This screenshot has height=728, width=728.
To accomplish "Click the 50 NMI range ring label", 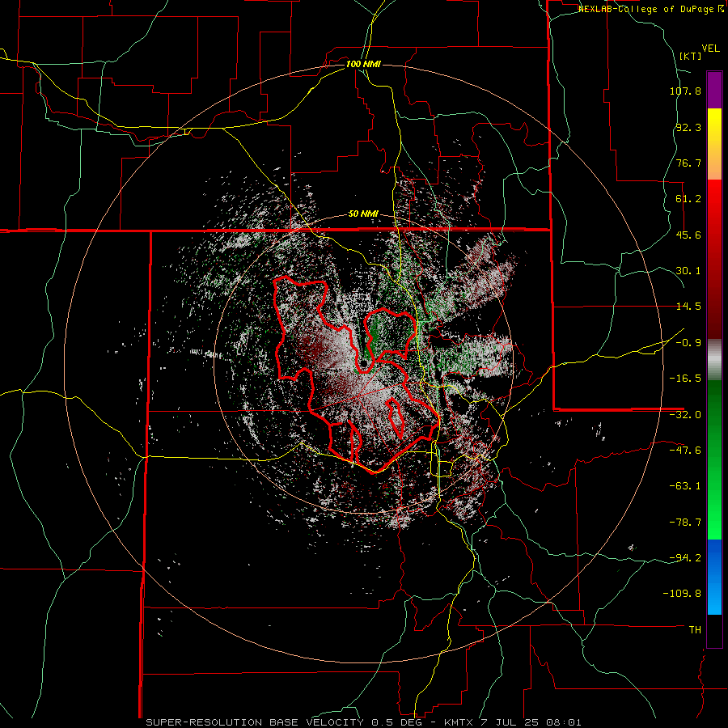I will coord(363,214).
